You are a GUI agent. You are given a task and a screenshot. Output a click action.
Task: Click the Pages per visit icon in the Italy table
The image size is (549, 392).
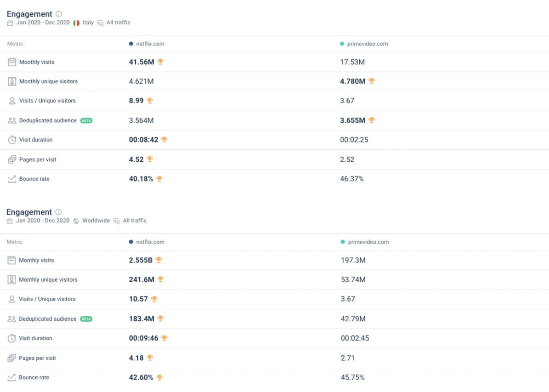click(12, 159)
